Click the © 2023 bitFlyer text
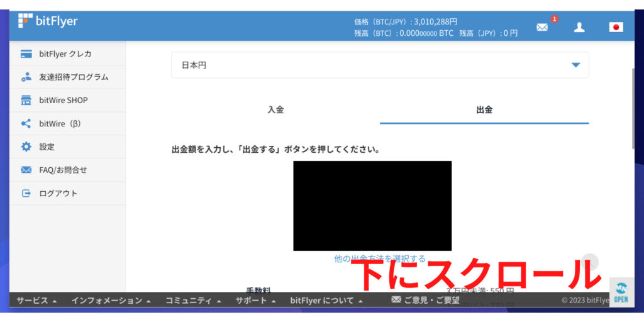 586,300
